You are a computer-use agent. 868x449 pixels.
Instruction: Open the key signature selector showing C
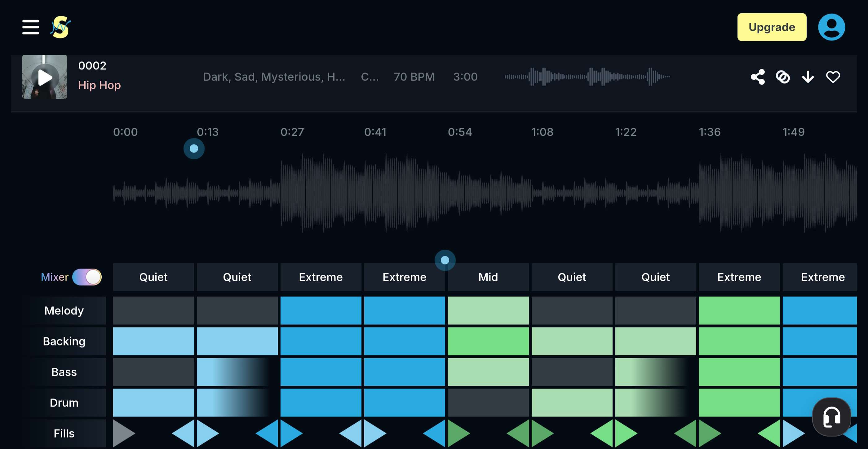pos(370,77)
